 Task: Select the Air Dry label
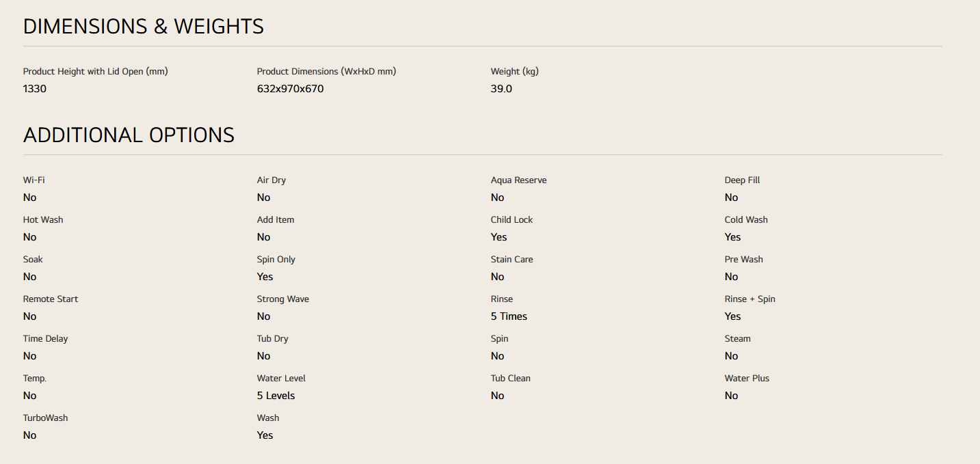pos(272,180)
